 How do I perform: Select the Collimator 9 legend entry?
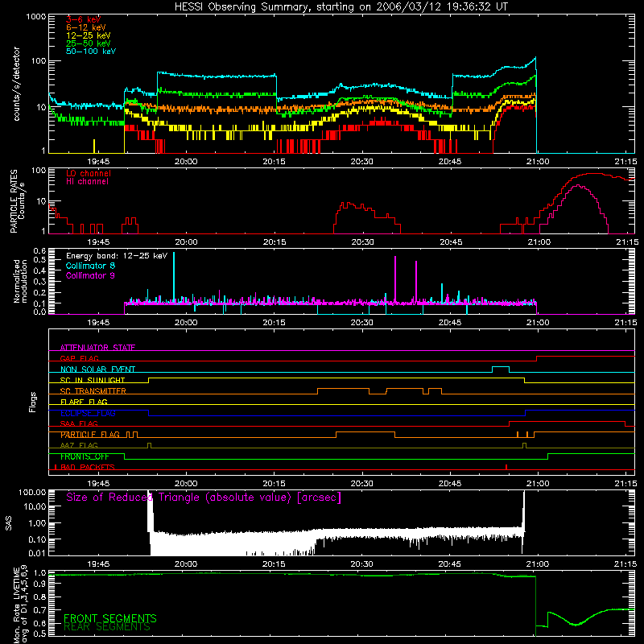[x=90, y=275]
